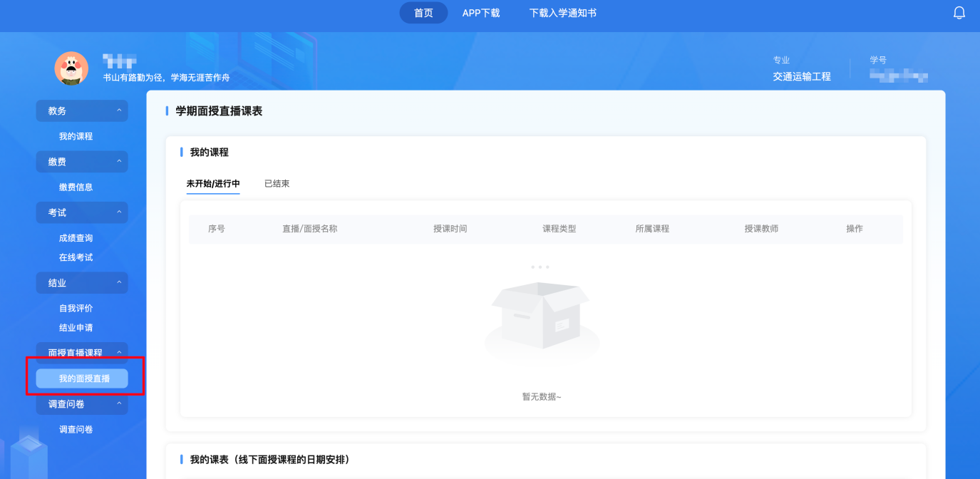Select 我的面授直播 menu item
Viewport: 980px width, 479px height.
pos(83,378)
